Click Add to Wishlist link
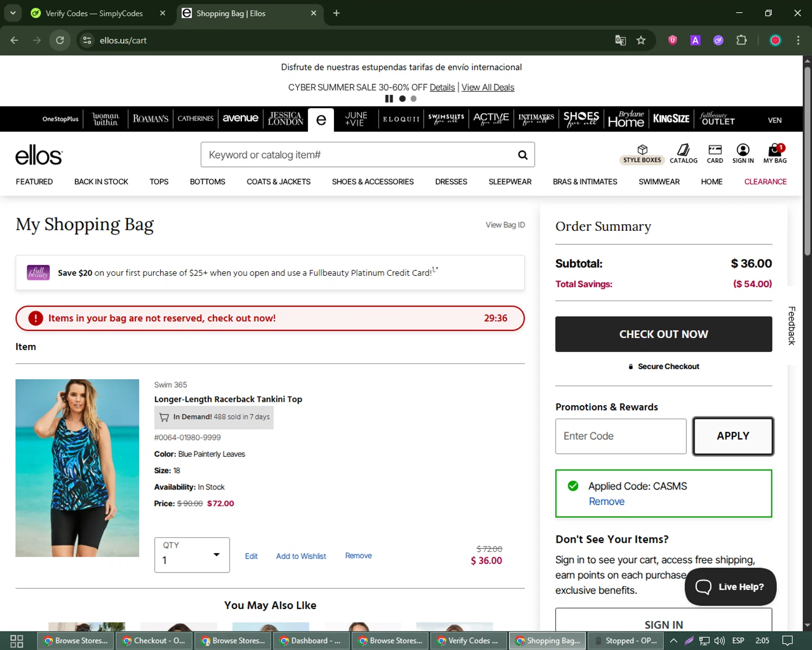Screen dimensions: 812x650 coord(301,556)
